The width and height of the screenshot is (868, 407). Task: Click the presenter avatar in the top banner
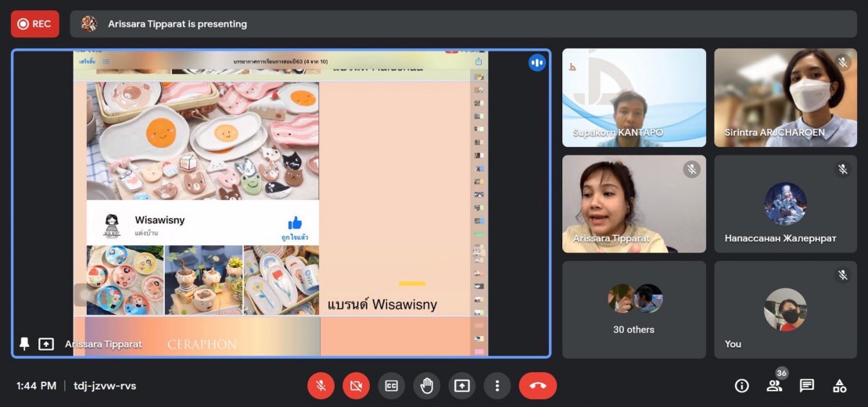click(89, 23)
